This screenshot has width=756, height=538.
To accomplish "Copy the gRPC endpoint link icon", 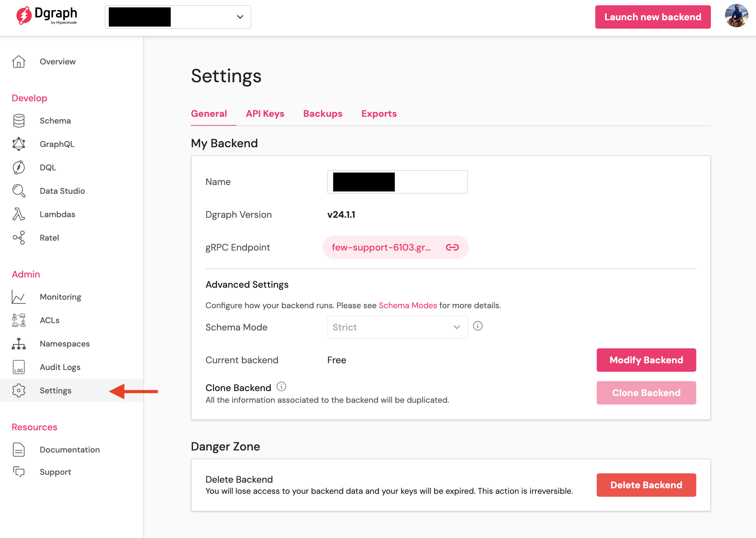I will coord(452,247).
